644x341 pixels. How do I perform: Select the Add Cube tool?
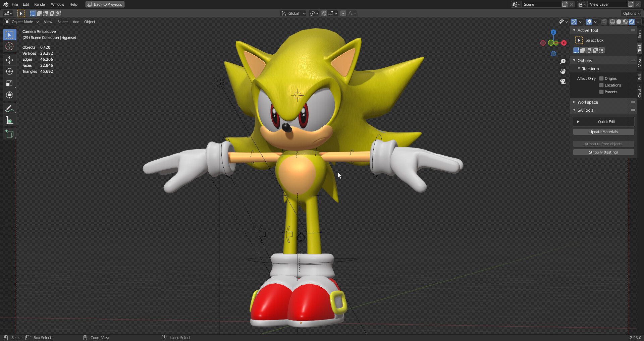[x=9, y=134]
